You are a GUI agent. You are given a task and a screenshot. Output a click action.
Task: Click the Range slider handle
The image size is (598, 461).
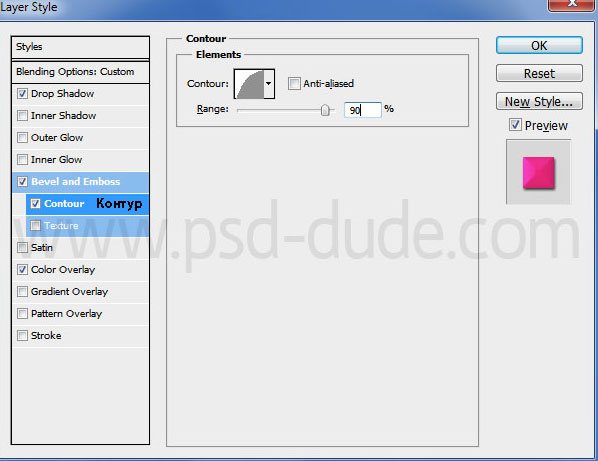click(325, 110)
